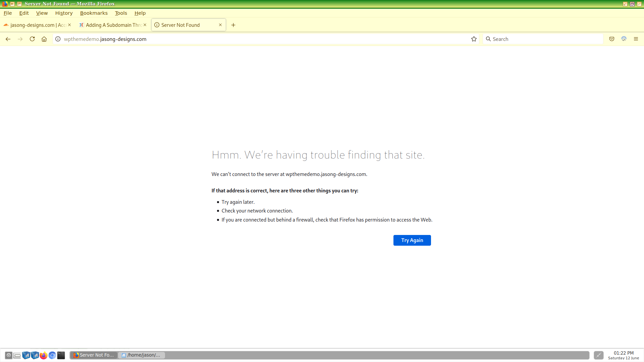Close the Server Not Found tab

coord(220,25)
